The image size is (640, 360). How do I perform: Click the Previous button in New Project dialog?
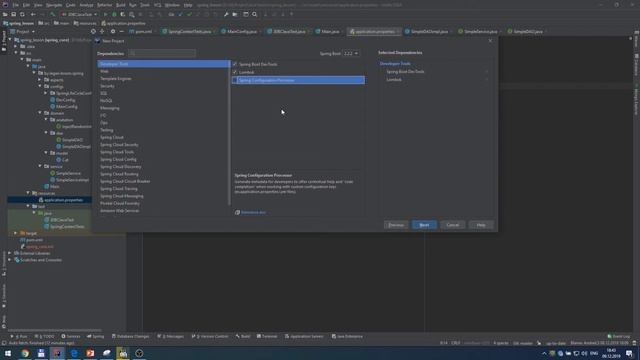tap(396, 225)
